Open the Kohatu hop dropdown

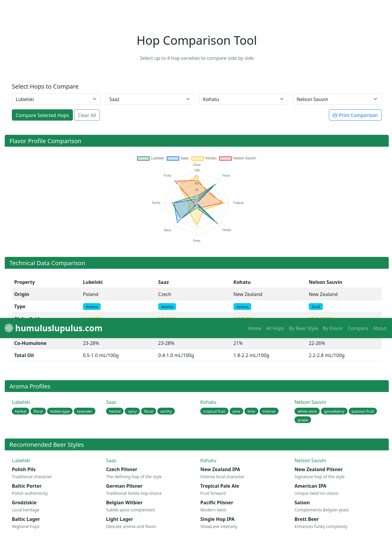coord(244,99)
